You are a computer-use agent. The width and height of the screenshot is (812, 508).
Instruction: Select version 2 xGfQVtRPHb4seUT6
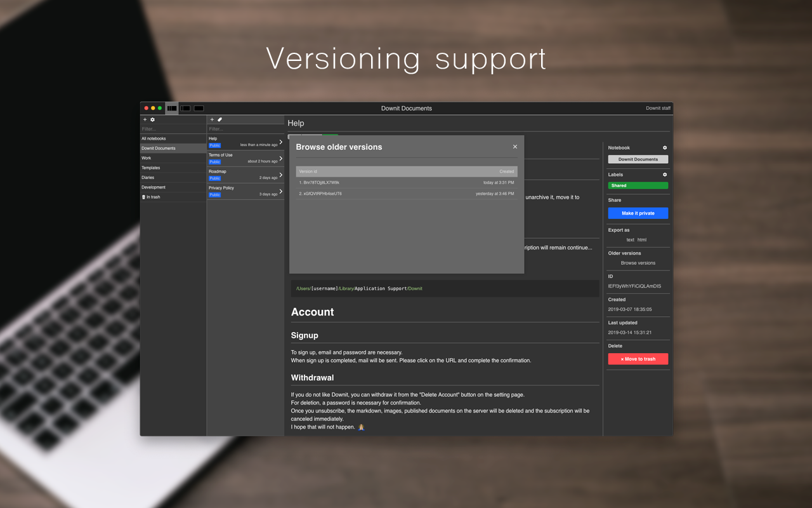(407, 194)
